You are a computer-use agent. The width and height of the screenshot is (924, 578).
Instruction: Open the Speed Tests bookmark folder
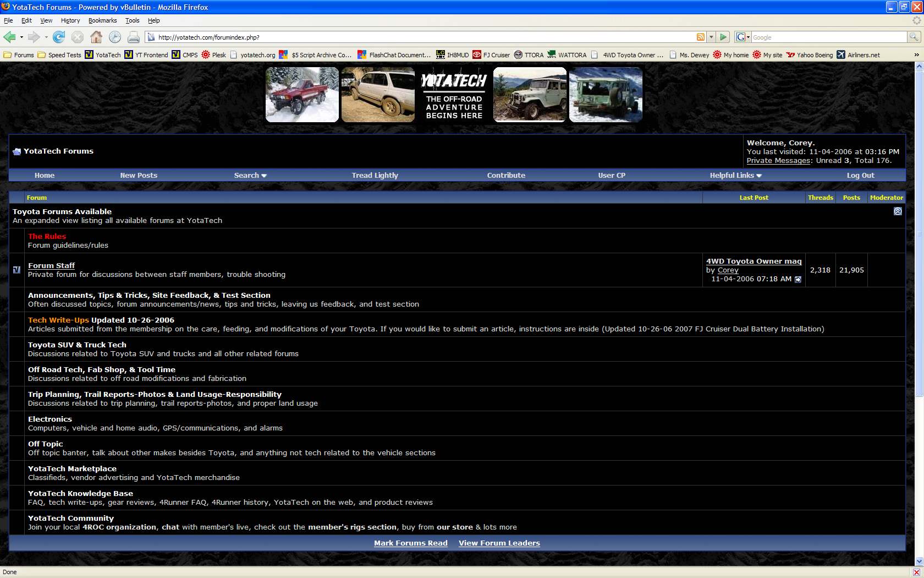59,55
